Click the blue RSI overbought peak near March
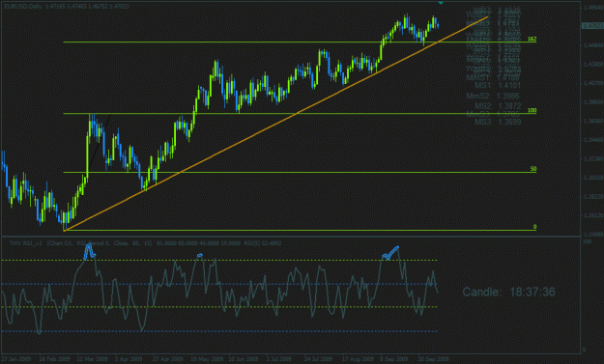The image size is (604, 364). tap(89, 251)
